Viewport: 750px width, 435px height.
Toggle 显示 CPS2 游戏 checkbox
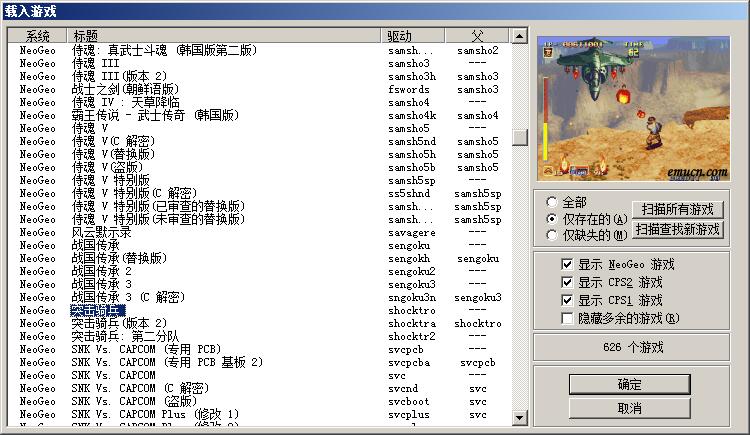pos(612,282)
